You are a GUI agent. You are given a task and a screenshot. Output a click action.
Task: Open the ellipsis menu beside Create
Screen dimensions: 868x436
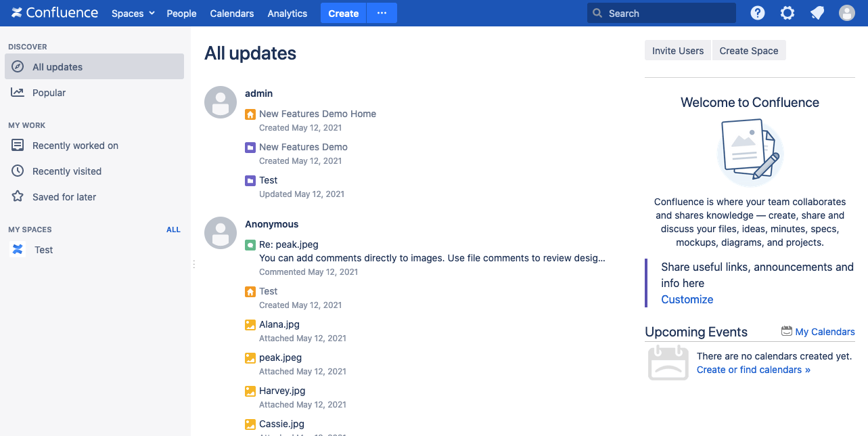(381, 13)
